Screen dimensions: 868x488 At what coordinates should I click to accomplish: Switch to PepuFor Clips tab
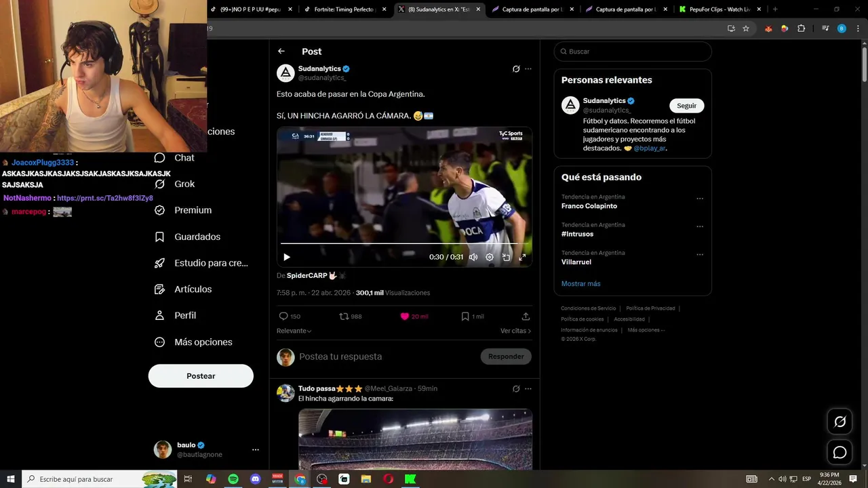tap(719, 9)
